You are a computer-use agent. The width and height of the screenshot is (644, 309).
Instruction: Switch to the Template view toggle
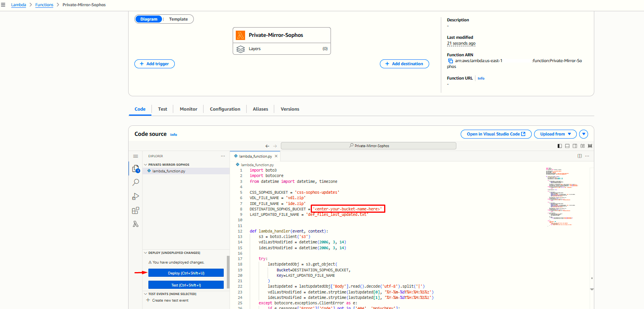pos(178,19)
